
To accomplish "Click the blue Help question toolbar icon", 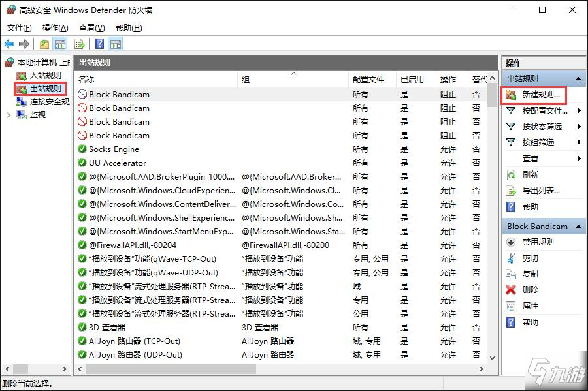I will click(99, 44).
